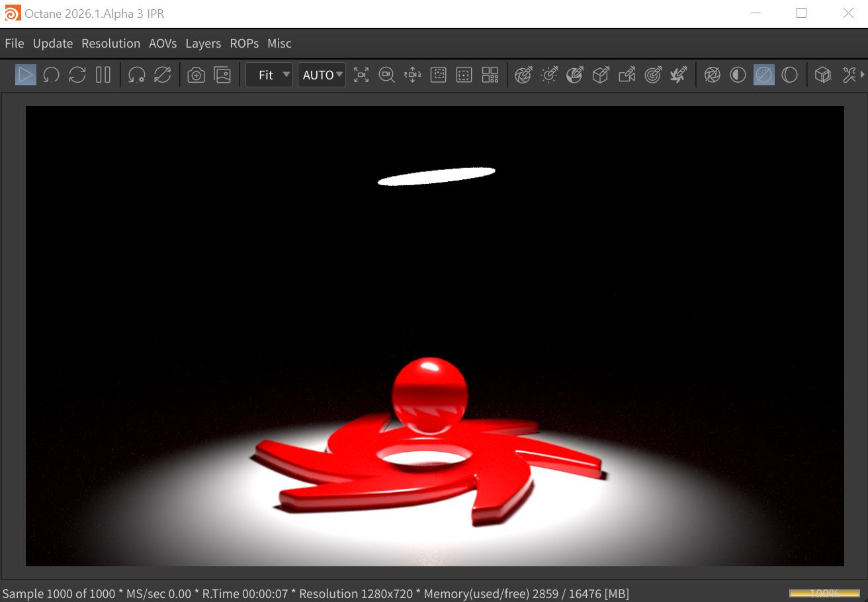The width and height of the screenshot is (868, 602).
Task: Select the camera picker icon
Action: 627,75
